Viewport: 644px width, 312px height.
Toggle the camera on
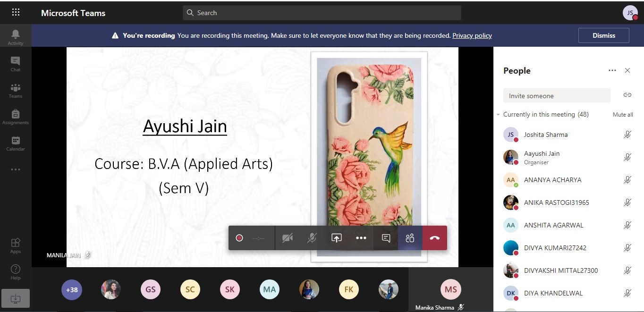pos(287,238)
